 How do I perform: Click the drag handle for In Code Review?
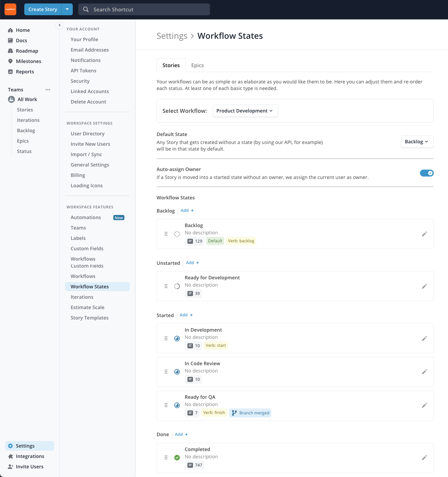(166, 372)
